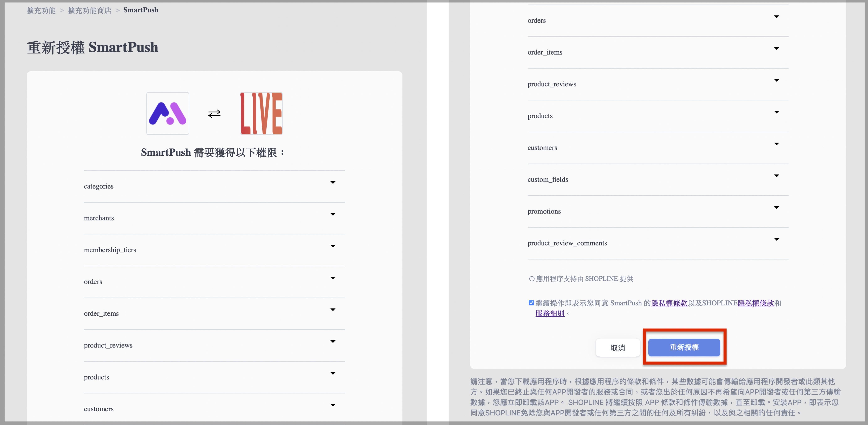868x425 pixels.
Task: Expand customers arrow in the right panel
Action: 776,144
